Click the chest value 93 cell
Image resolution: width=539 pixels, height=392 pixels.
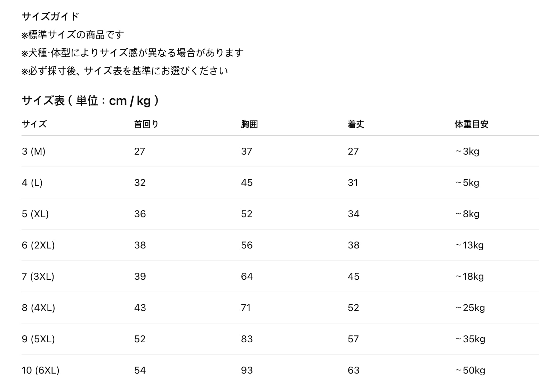(x=247, y=370)
